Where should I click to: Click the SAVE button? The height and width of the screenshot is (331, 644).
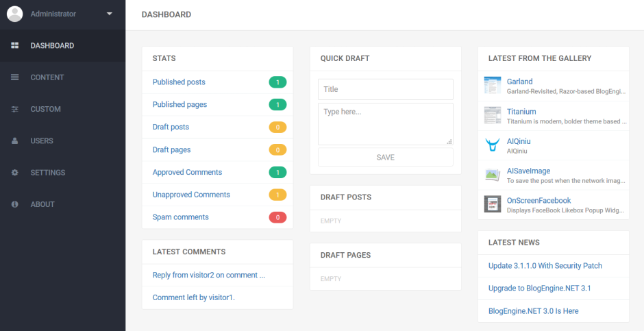(x=385, y=158)
